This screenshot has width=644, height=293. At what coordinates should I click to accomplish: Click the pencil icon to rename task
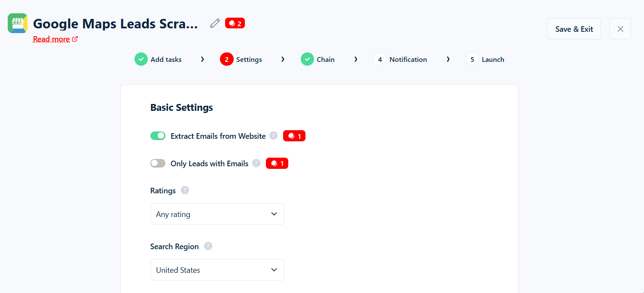pyautogui.click(x=215, y=23)
